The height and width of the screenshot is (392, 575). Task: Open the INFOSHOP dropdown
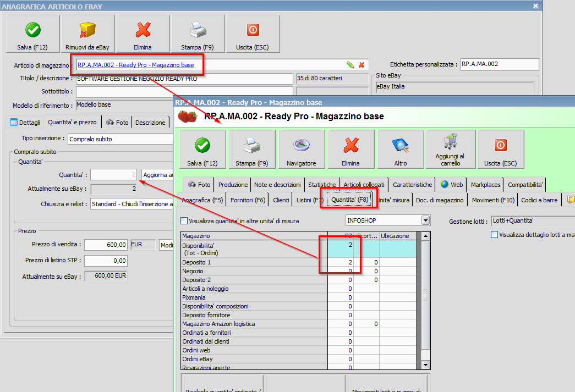coord(425,220)
